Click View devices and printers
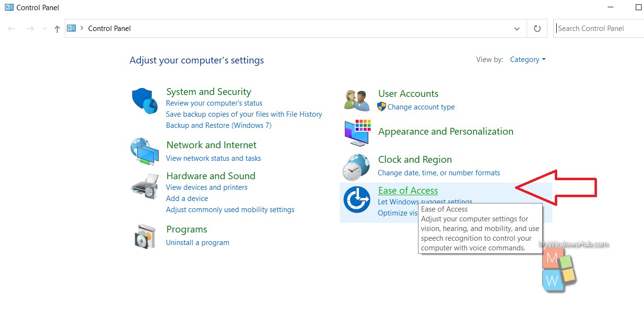Image resolution: width=644 pixels, height=309 pixels. pos(207,187)
